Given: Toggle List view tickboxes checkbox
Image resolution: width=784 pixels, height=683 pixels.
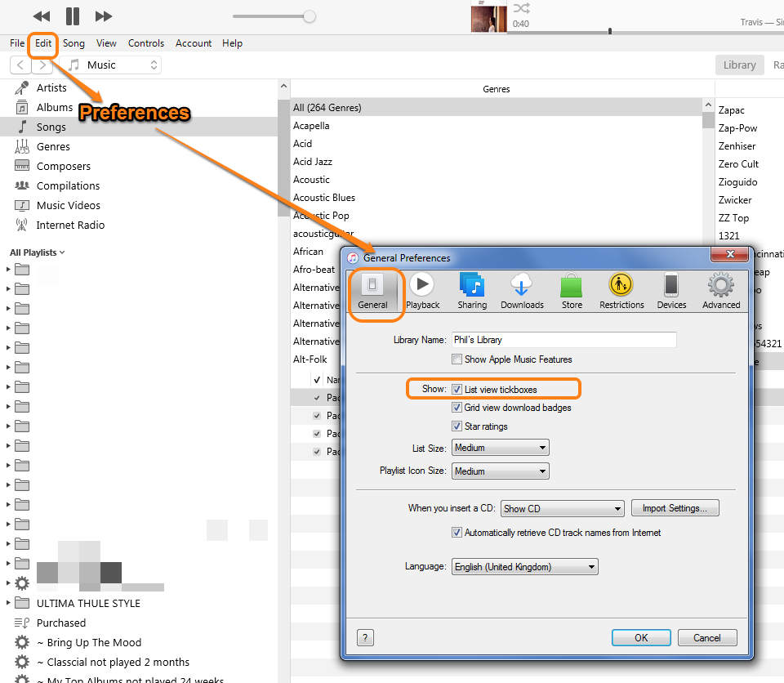Looking at the screenshot, I should (x=457, y=389).
